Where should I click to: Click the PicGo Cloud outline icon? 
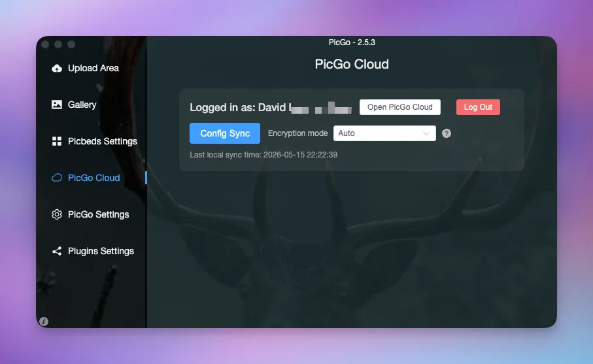57,178
